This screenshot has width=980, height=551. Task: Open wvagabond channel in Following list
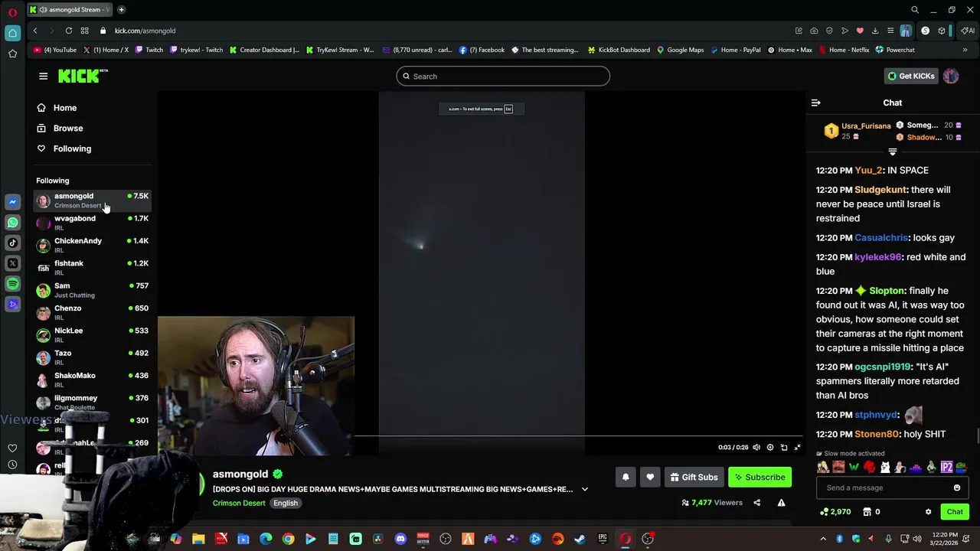point(92,223)
